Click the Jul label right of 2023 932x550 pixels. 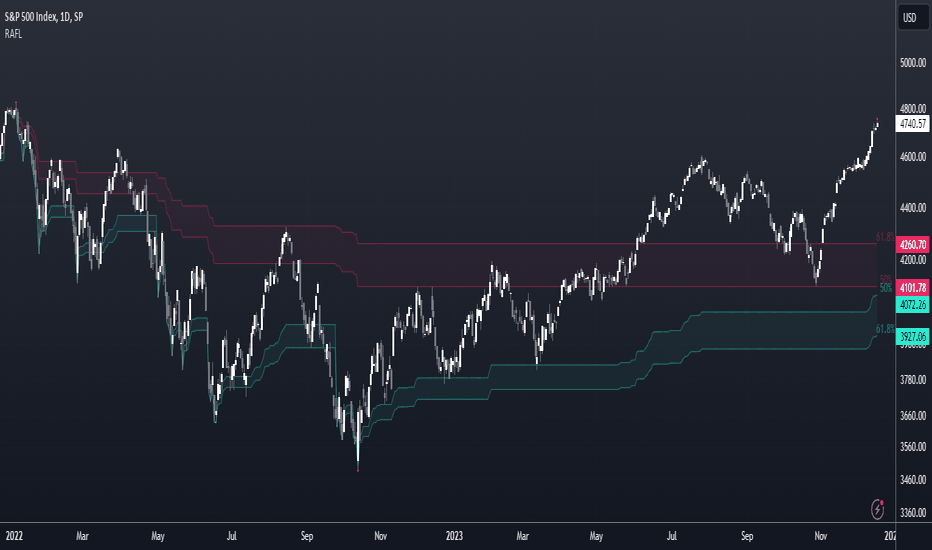click(x=671, y=536)
